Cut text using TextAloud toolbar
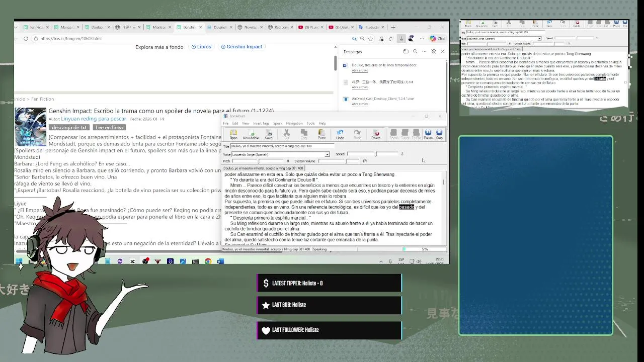This screenshot has height=362, width=644. point(287,134)
